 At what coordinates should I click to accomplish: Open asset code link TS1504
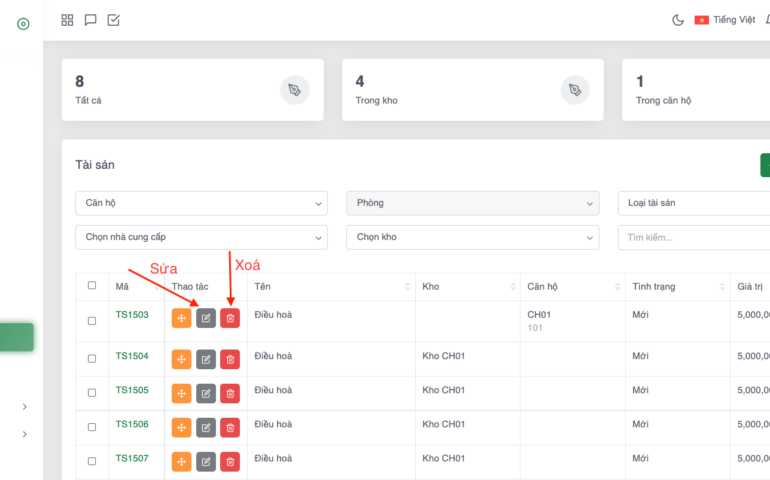pos(132,356)
